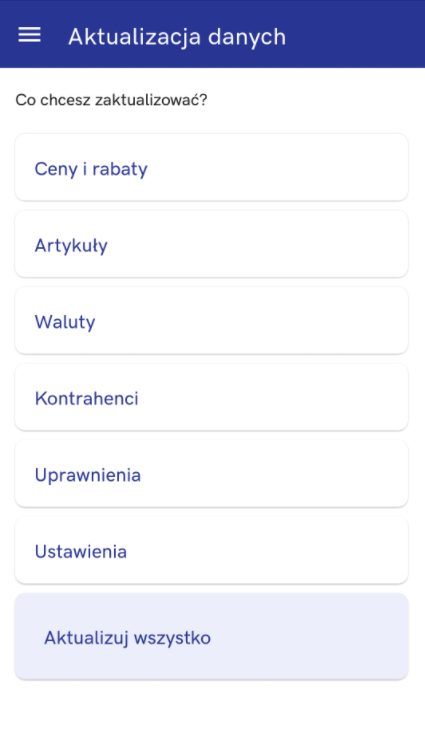425x750 pixels.
Task: Click the three-line menu icon in header
Action: [29, 35]
